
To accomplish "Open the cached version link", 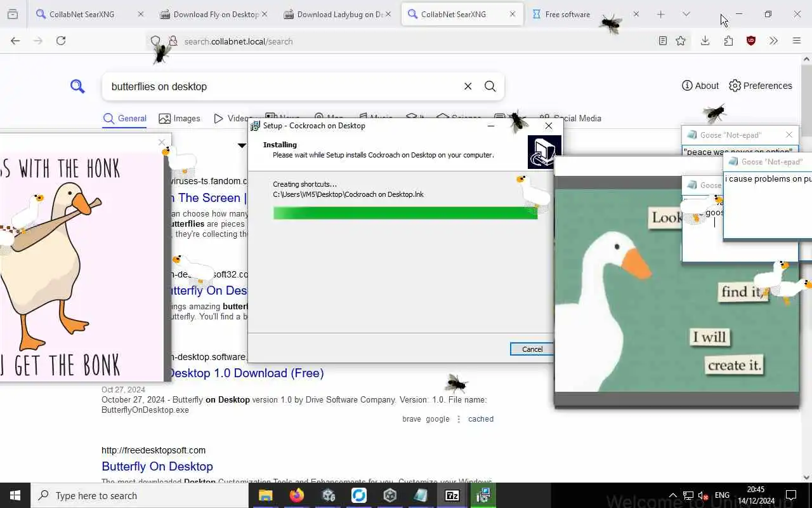I will click(481, 419).
